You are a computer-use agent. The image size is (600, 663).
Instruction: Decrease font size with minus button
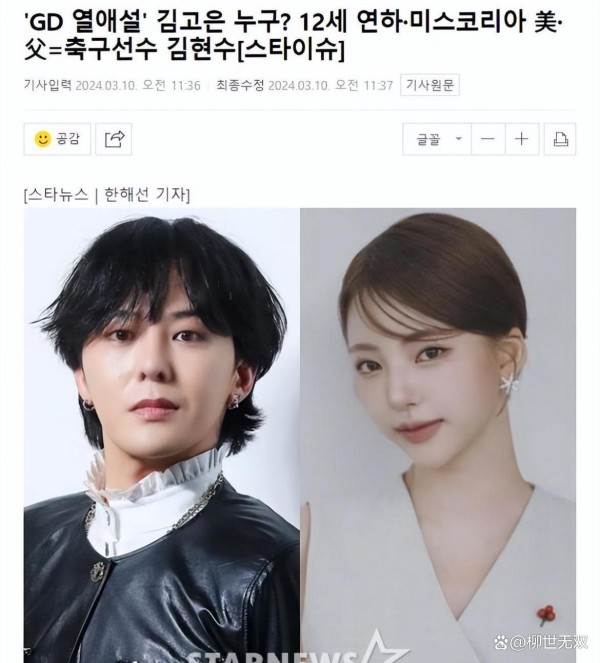coord(488,139)
